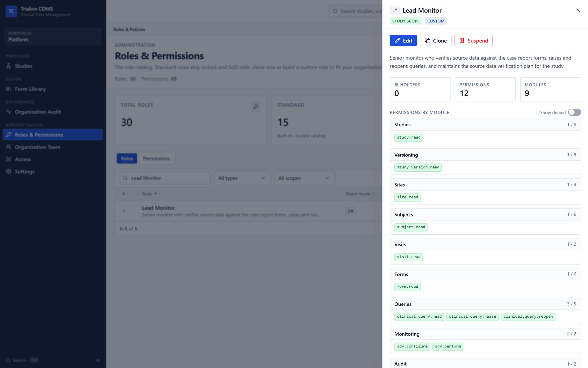Screen dimensions: 588x368
Task: Open Organization Audit in the sidebar
Action: [53, 112]
